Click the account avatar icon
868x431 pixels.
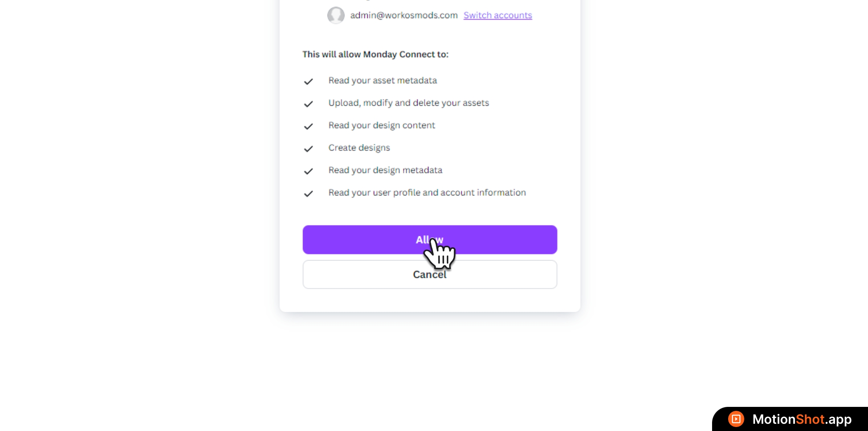tap(336, 15)
